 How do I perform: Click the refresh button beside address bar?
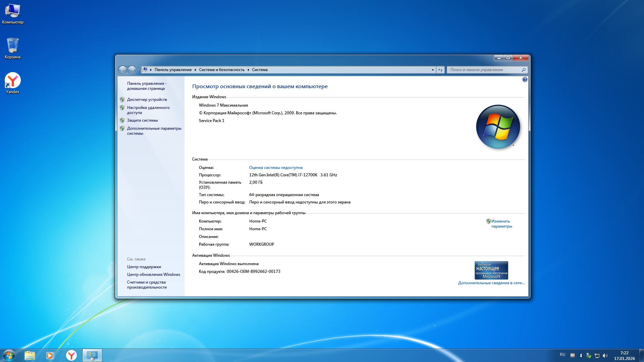(440, 70)
